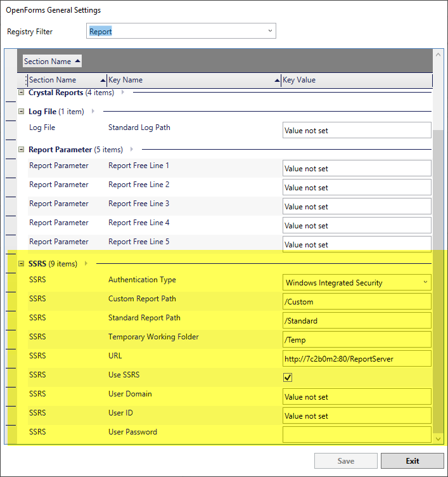This screenshot has height=477, width=448.
Task: Open the Registry Filter dropdown
Action: click(x=270, y=31)
